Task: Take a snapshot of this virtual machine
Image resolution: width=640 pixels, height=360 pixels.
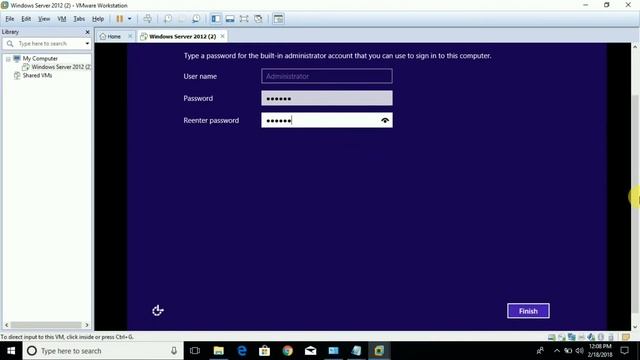Action: click(x=168, y=19)
